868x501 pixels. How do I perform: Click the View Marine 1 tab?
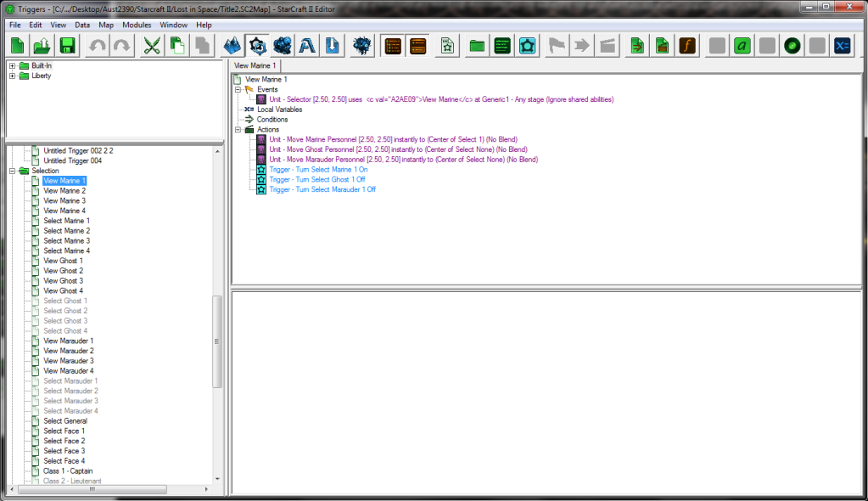(255, 65)
